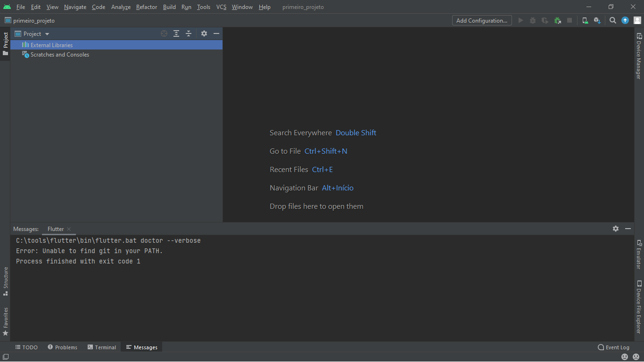Open the Refactor menu
644x362 pixels.
[x=147, y=7]
